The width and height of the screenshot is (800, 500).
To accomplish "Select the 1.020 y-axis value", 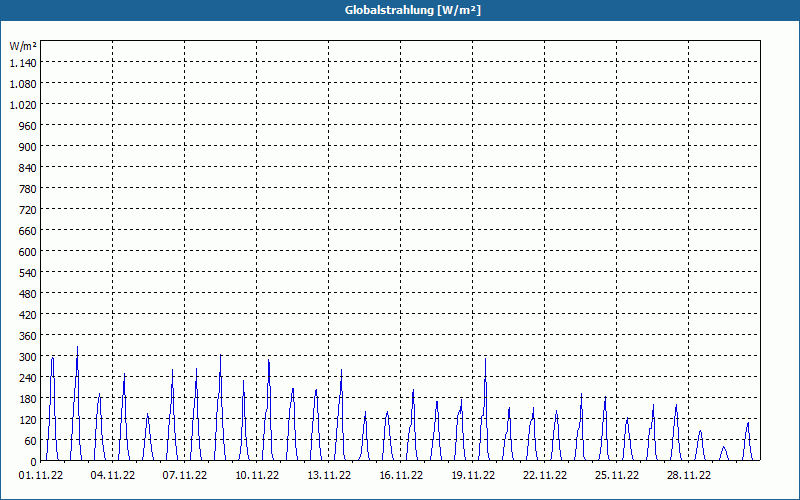I will pos(23,105).
